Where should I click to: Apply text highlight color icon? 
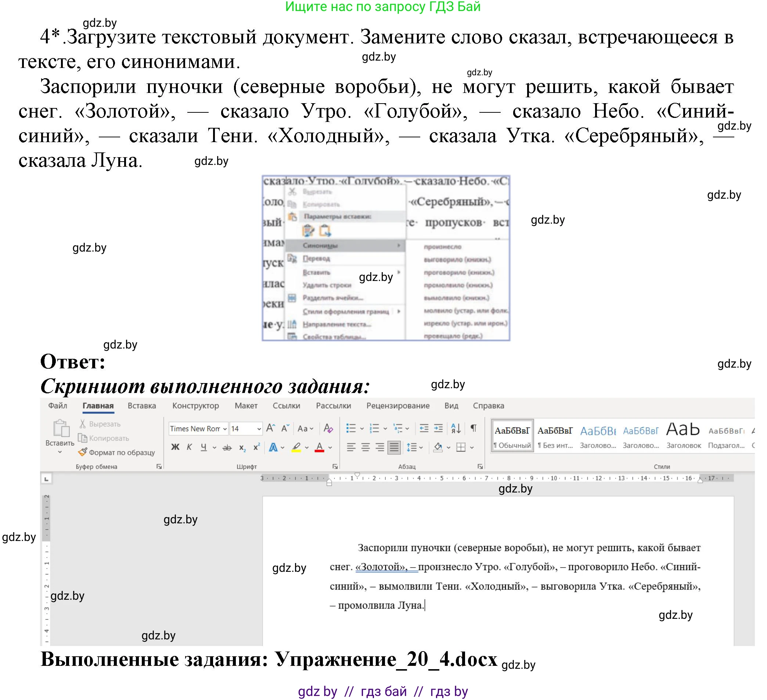296,448
